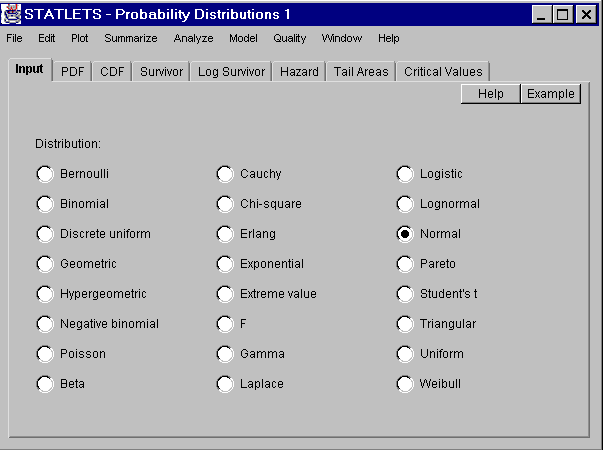This screenshot has width=603, height=450.
Task: Switch to the PDF tab
Action: coord(72,72)
